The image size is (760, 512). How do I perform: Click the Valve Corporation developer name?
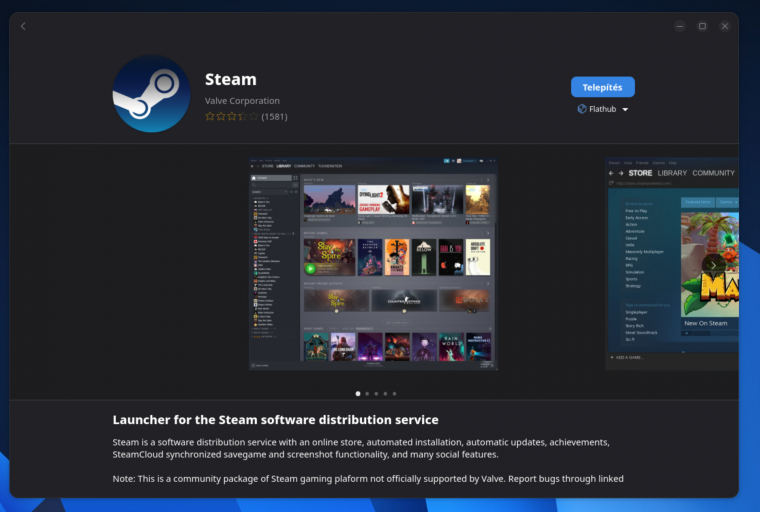pyautogui.click(x=242, y=101)
